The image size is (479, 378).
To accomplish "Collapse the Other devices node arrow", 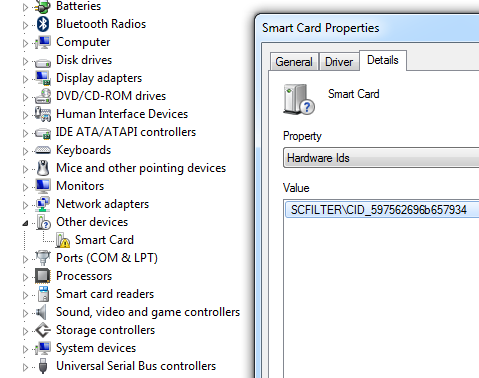I will click(x=25, y=223).
